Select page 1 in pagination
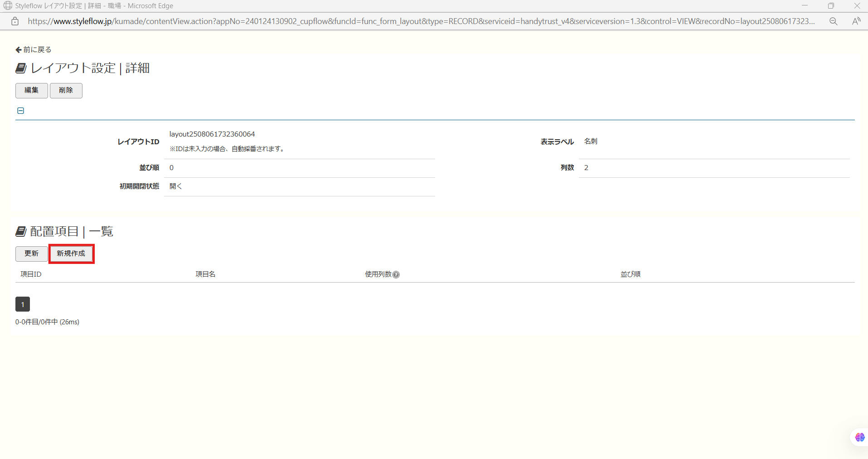 coord(23,304)
